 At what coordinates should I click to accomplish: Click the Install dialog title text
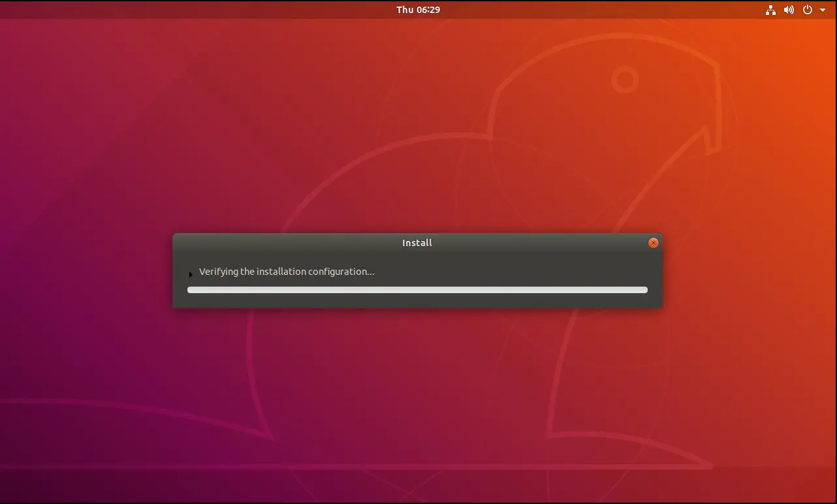[417, 243]
